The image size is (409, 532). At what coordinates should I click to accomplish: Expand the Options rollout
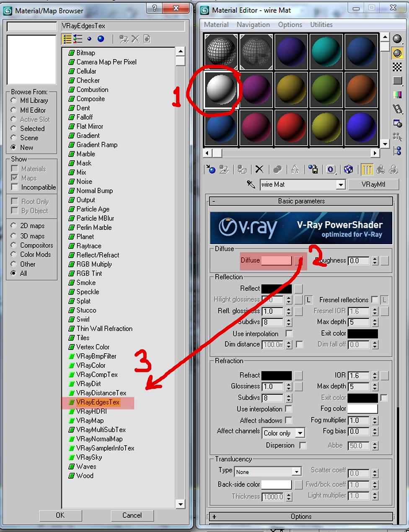coord(301,516)
